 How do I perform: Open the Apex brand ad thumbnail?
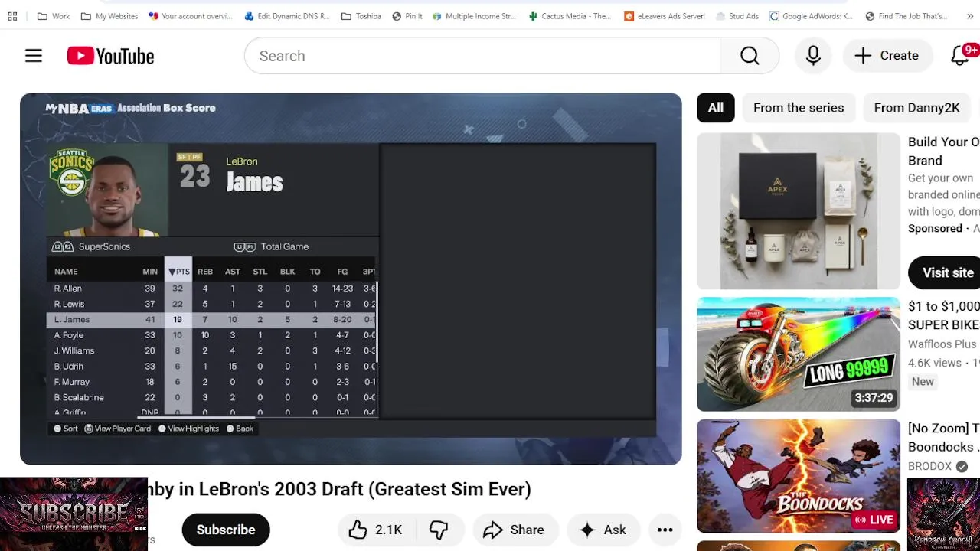coord(799,210)
